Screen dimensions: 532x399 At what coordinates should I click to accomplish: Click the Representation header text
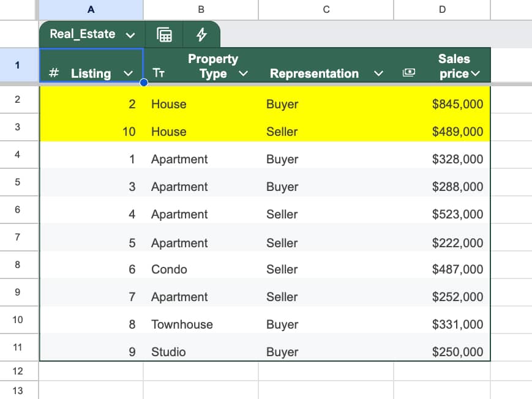click(x=314, y=73)
